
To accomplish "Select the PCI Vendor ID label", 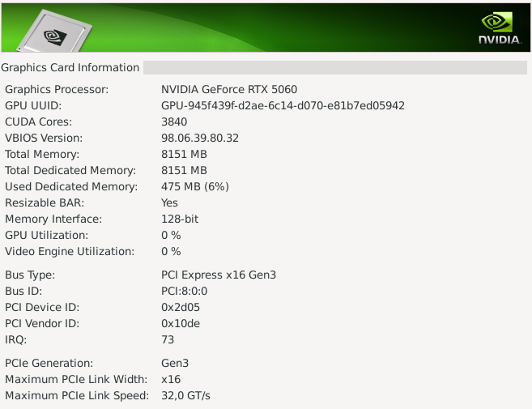I will 42,323.
